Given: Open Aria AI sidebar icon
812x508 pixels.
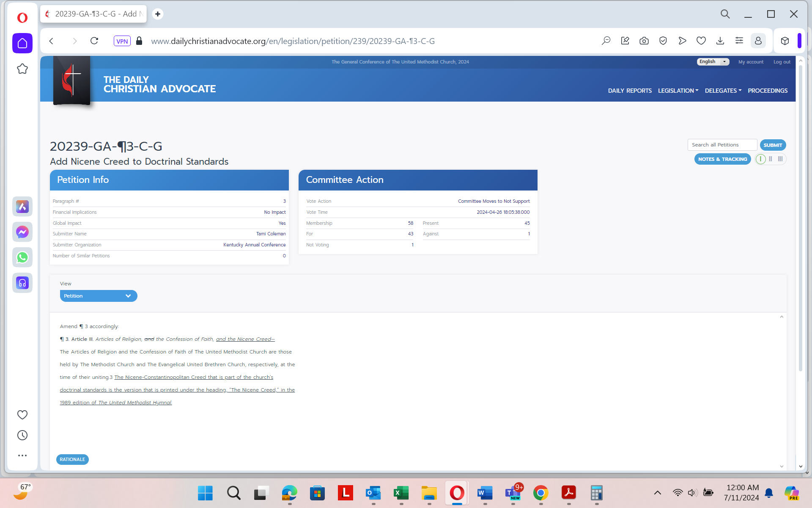Looking at the screenshot, I should pos(22,207).
